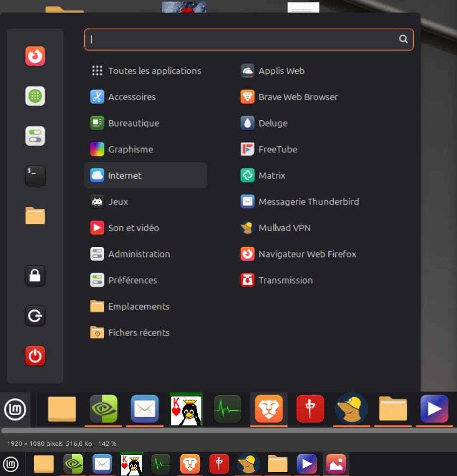This screenshot has width=457, height=476.
Task: Open the solitaire penguin icon in the bottom-most taskbar
Action: point(132,464)
